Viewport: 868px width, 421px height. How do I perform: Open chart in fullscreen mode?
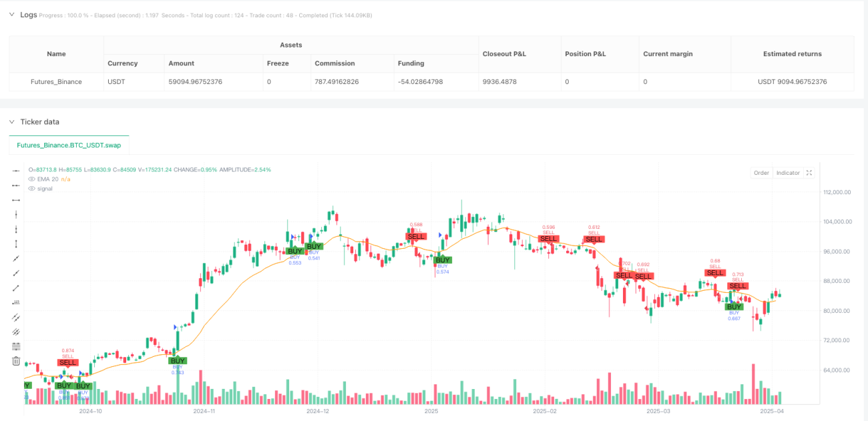[809, 173]
